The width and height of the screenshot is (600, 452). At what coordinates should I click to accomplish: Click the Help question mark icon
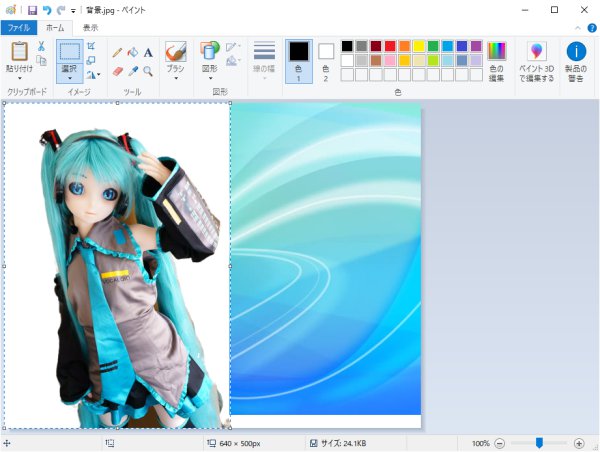pyautogui.click(x=592, y=28)
